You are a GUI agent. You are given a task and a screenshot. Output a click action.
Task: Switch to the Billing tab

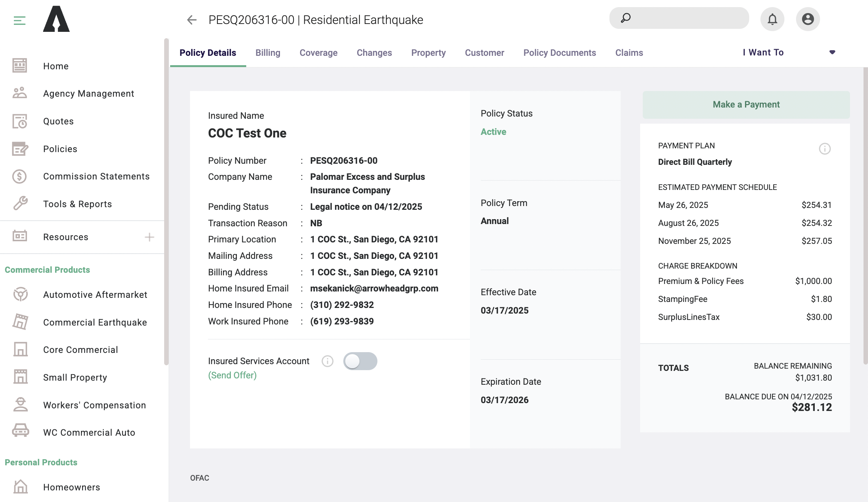pyautogui.click(x=268, y=52)
